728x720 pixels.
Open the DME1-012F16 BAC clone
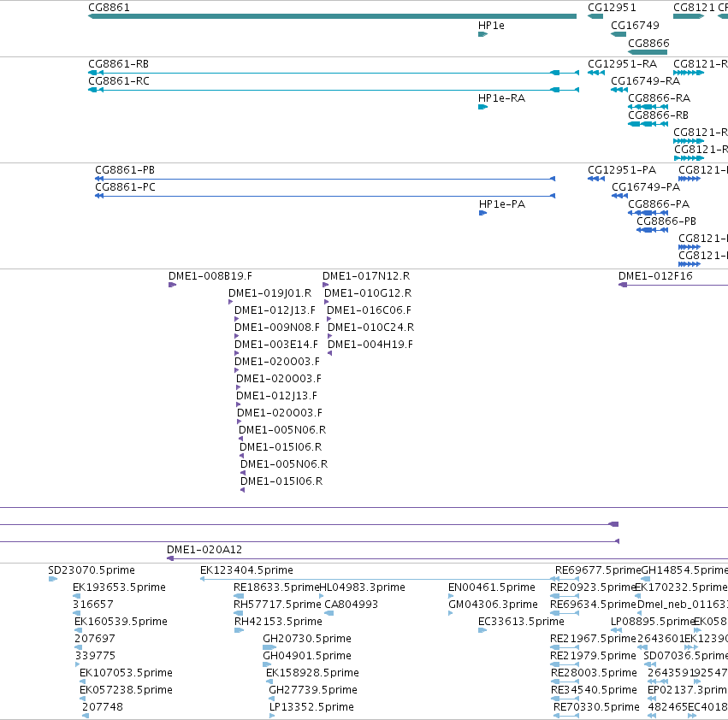click(673, 285)
